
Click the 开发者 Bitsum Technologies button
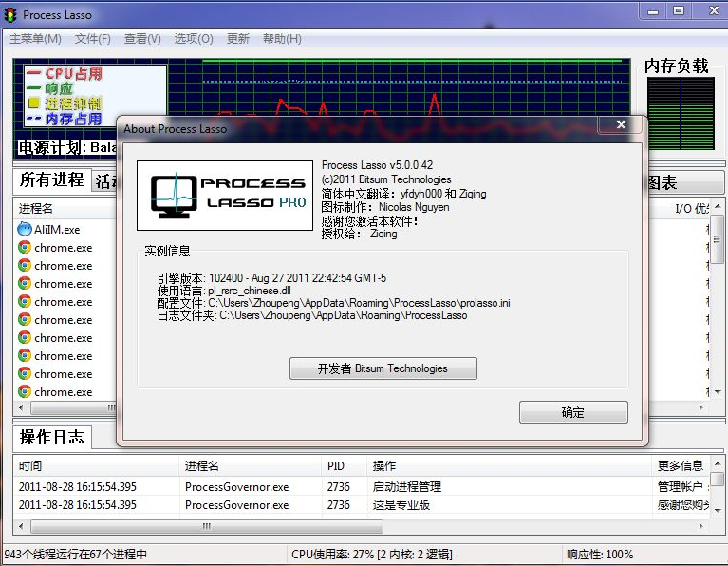coord(383,368)
